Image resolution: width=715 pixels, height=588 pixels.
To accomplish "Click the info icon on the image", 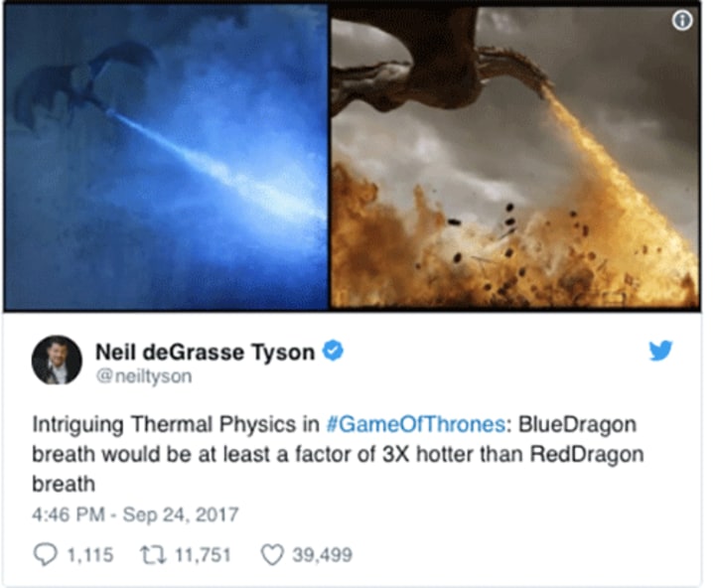I will (682, 21).
